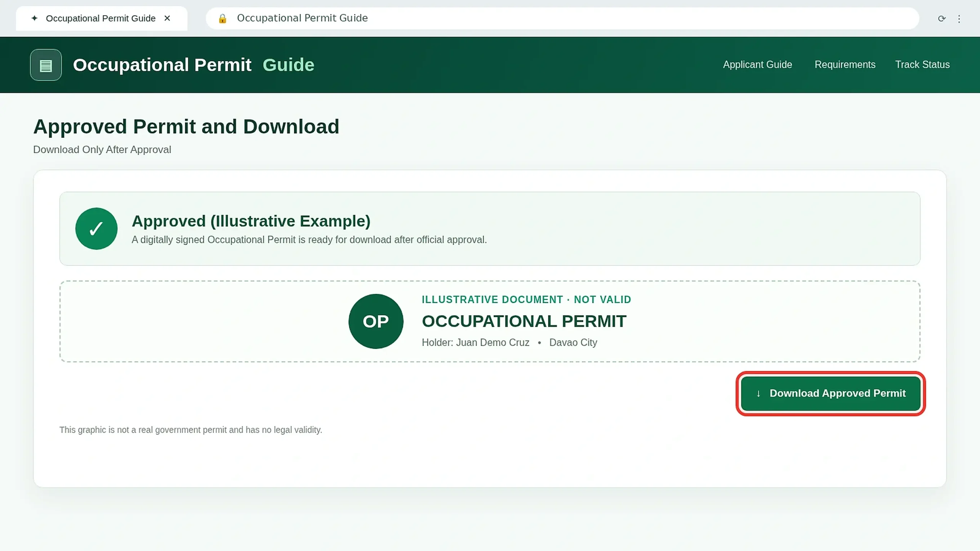The height and width of the screenshot is (551, 980).
Task: Click the Download Approved Permit button
Action: pos(831,393)
